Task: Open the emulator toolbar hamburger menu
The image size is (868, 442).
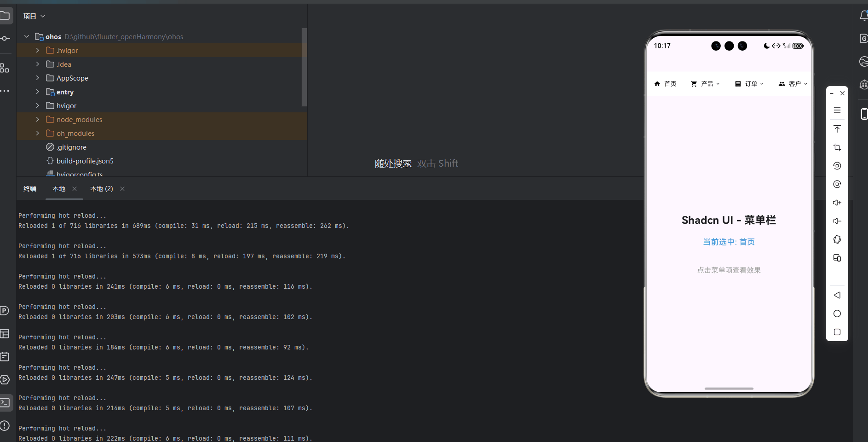Action: point(837,110)
